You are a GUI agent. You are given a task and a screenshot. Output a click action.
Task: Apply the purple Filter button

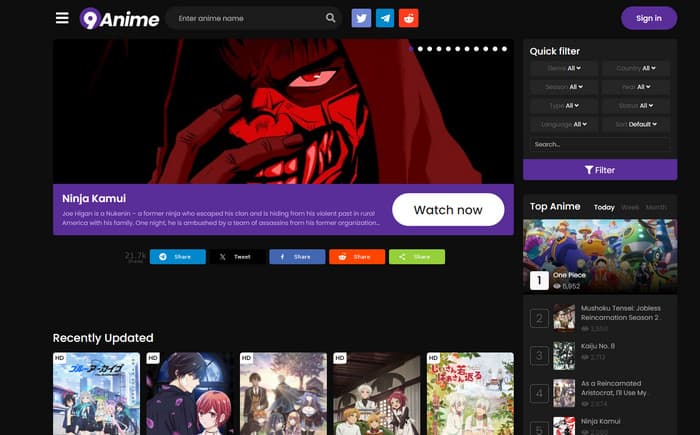pyautogui.click(x=600, y=170)
